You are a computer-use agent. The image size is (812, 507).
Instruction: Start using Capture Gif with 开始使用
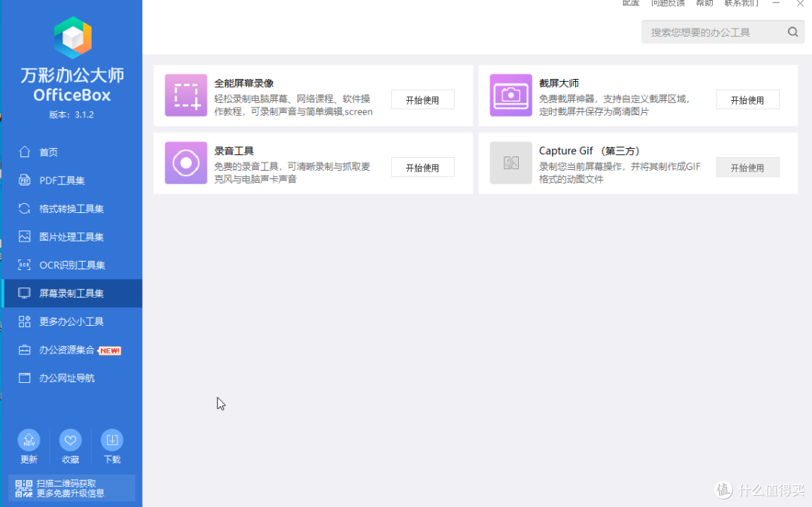point(747,168)
